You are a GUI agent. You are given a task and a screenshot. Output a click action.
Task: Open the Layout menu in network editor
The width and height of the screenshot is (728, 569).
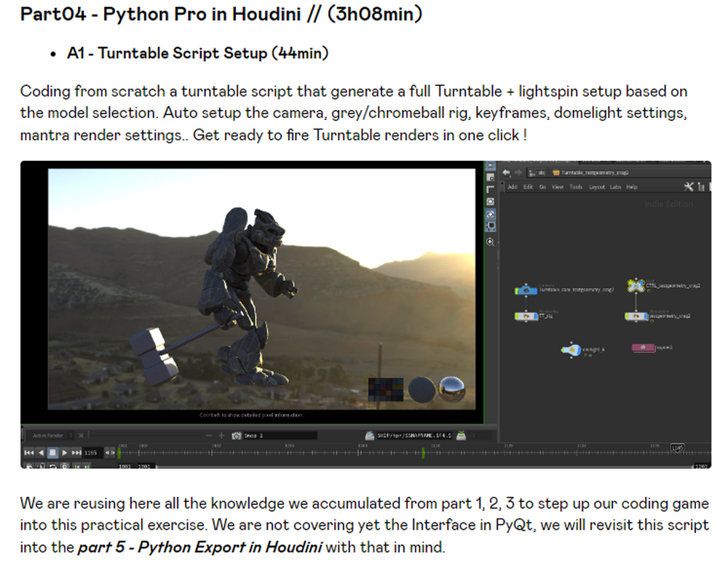click(597, 187)
